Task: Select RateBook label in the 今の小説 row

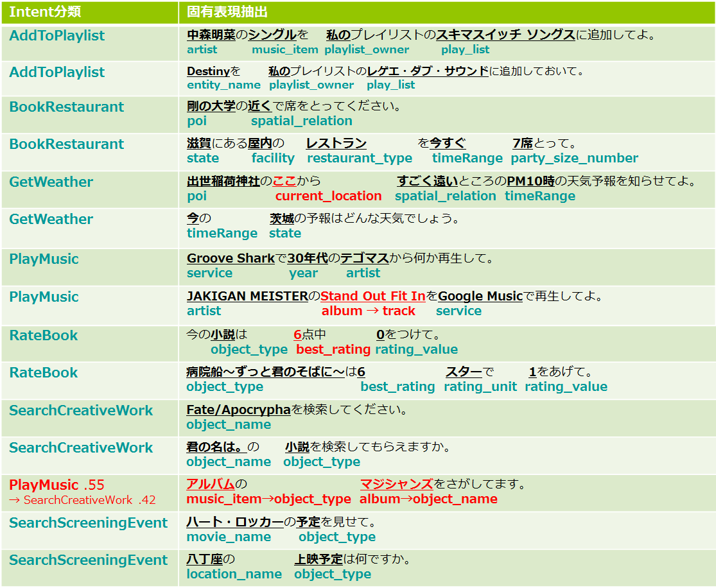Action: (x=44, y=336)
